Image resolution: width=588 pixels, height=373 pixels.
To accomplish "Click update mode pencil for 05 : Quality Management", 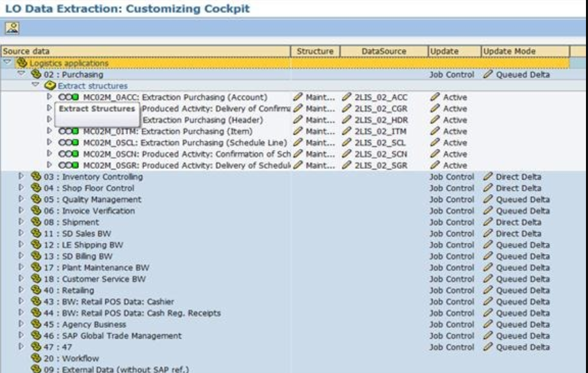I will (x=488, y=199).
